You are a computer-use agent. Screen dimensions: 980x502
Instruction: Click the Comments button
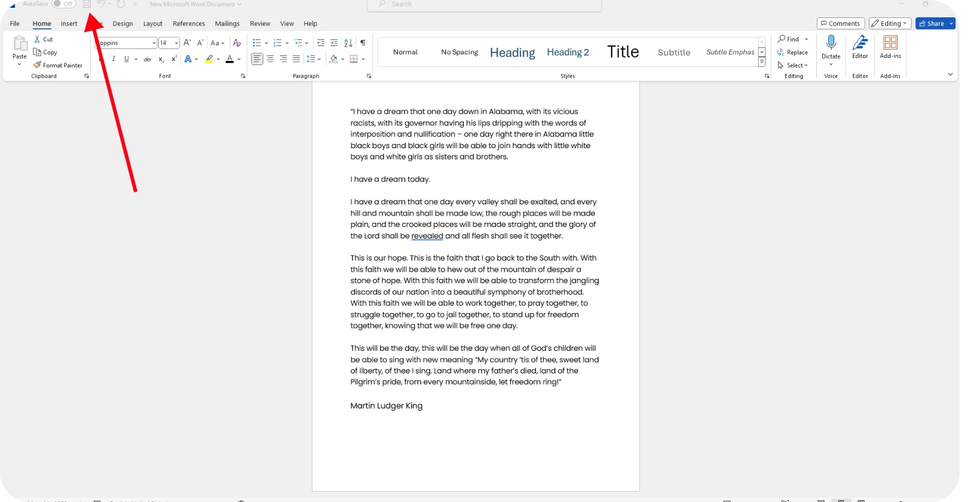pos(840,24)
